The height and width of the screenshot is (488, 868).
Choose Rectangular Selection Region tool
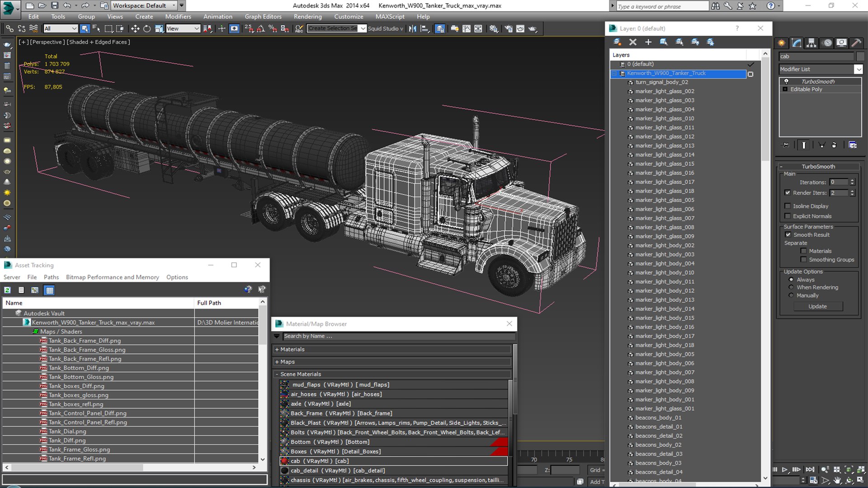(x=108, y=28)
